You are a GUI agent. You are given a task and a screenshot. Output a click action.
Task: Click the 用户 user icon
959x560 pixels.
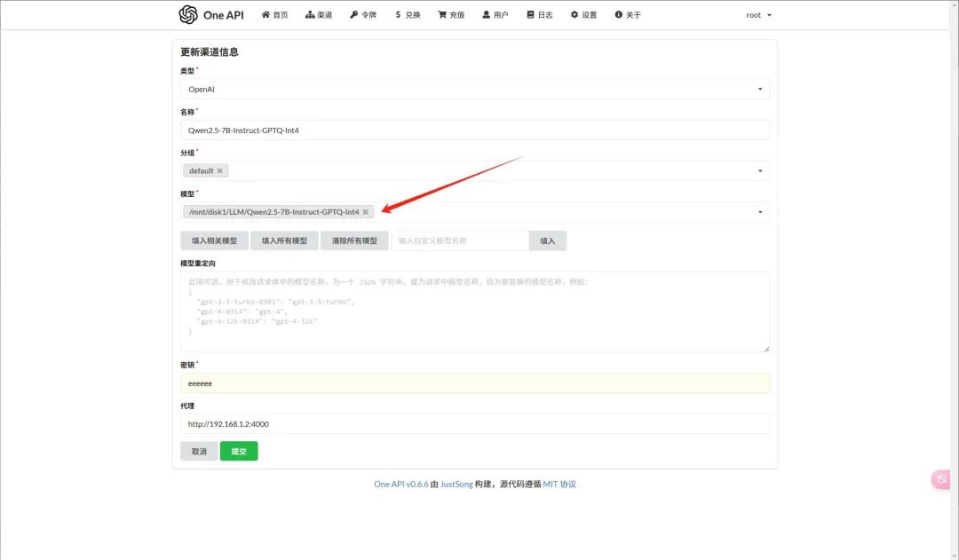[486, 15]
